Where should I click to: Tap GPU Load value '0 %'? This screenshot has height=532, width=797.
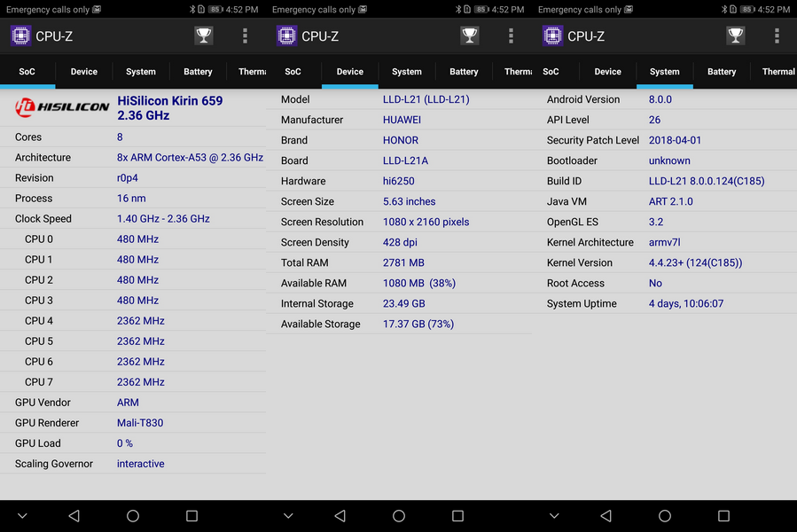(125, 443)
